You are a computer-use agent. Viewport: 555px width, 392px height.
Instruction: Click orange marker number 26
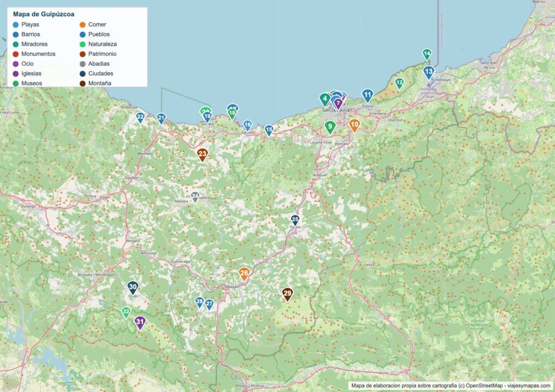pos(244,274)
